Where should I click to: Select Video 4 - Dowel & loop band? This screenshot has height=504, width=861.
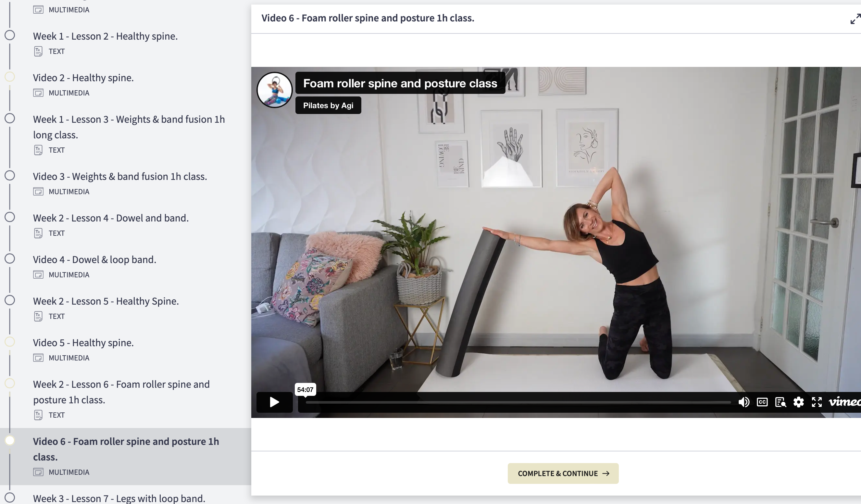tap(94, 260)
